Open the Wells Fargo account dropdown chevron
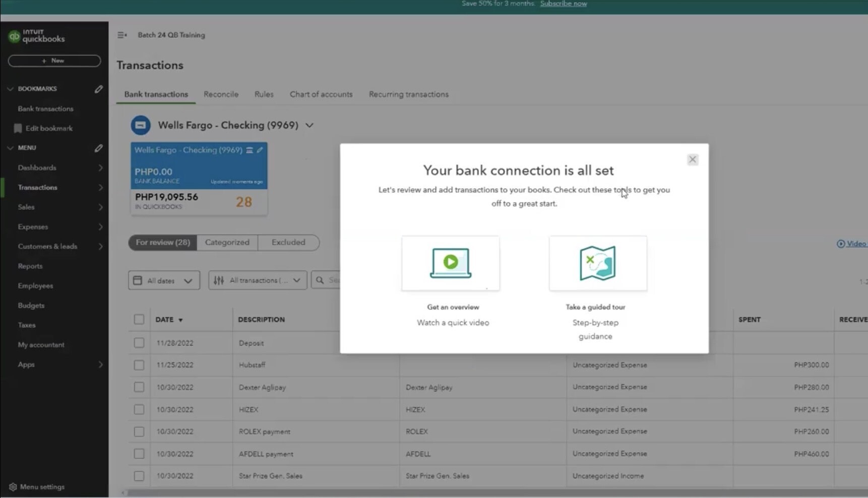Viewport: 868px width, 498px height. coord(309,125)
